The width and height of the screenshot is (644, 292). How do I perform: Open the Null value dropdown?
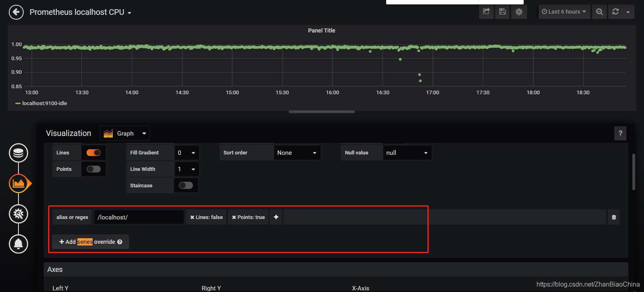tap(407, 153)
